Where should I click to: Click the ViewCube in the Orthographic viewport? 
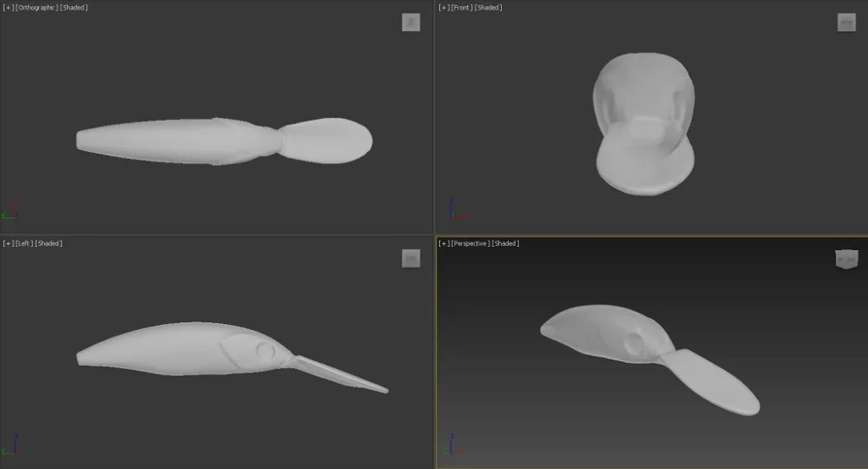coord(411,23)
